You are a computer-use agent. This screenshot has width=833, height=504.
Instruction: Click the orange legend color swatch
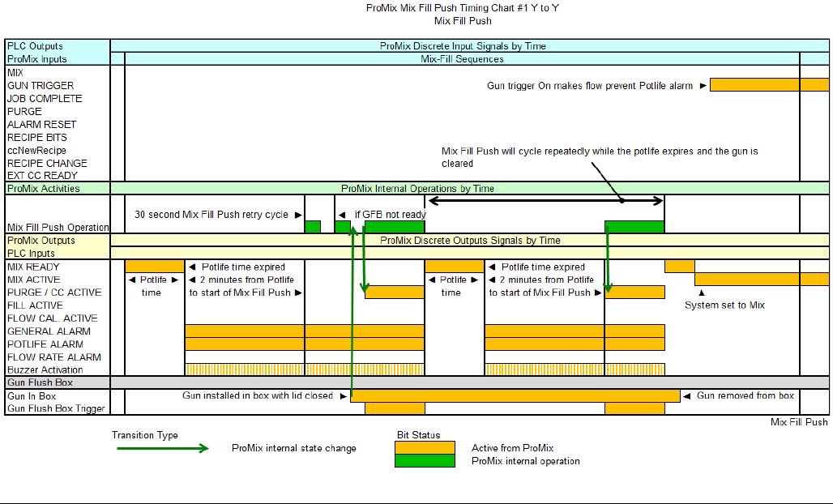425,448
